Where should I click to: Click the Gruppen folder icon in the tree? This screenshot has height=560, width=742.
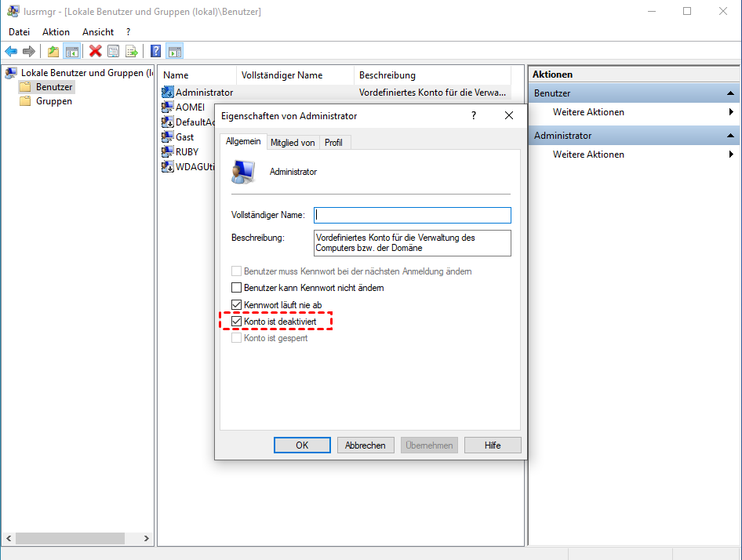click(x=25, y=101)
